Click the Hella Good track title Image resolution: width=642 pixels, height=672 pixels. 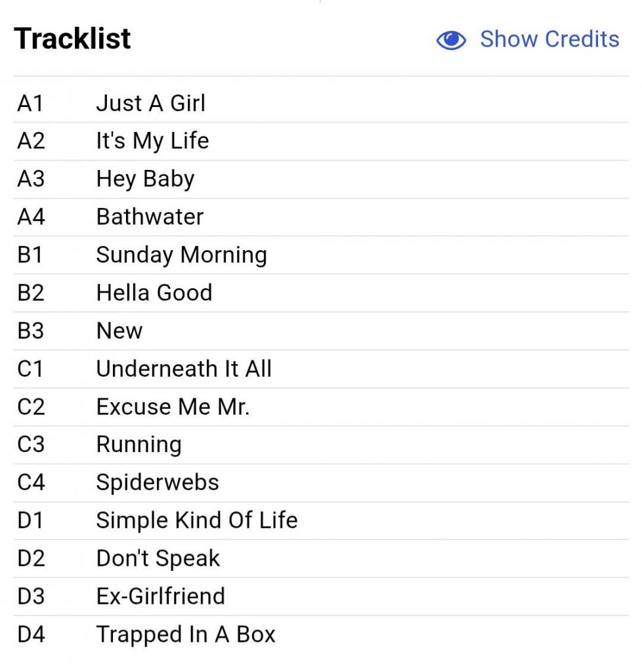[x=154, y=293]
